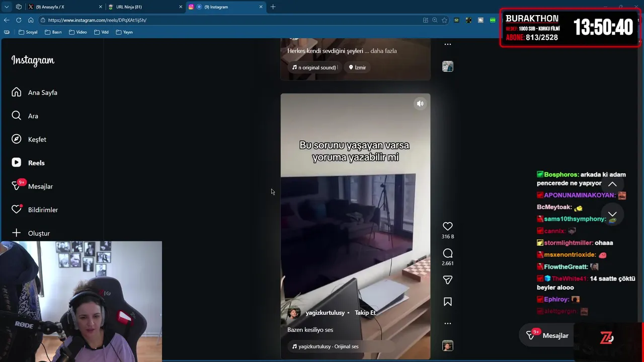Toggle the reel sound speaker button
The image size is (644, 362).
(x=420, y=104)
